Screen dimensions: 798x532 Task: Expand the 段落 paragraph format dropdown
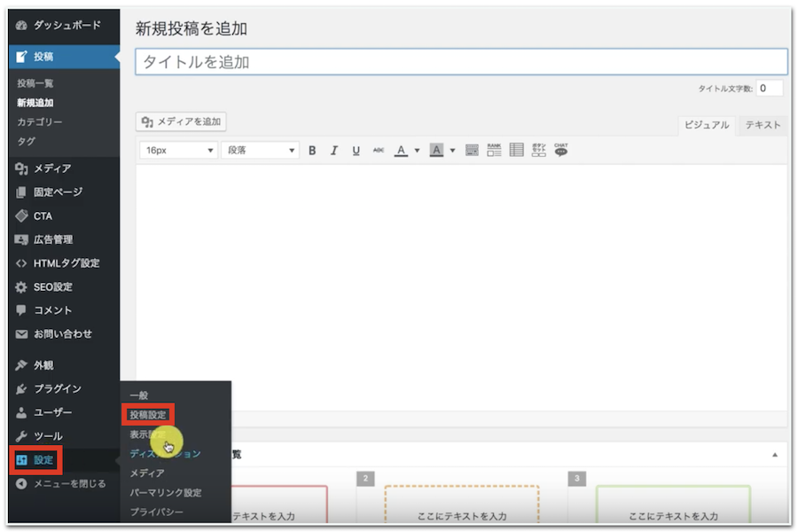click(260, 151)
